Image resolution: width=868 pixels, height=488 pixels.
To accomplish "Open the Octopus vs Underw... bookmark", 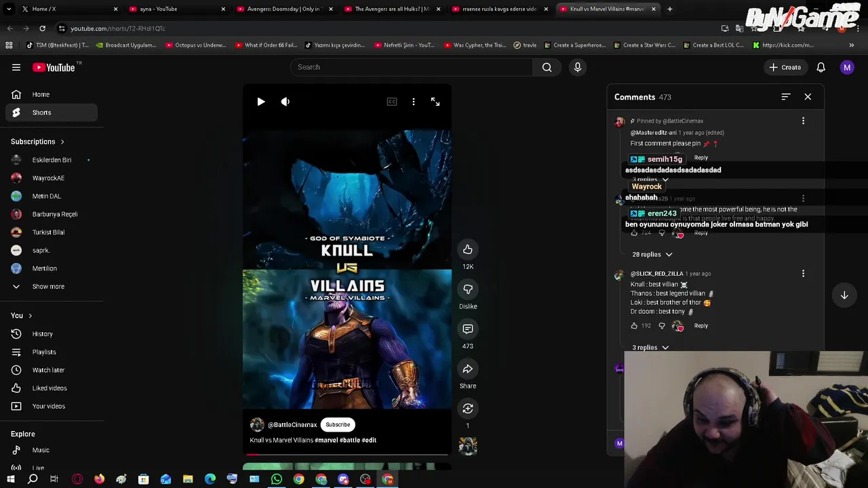I will coord(195,45).
